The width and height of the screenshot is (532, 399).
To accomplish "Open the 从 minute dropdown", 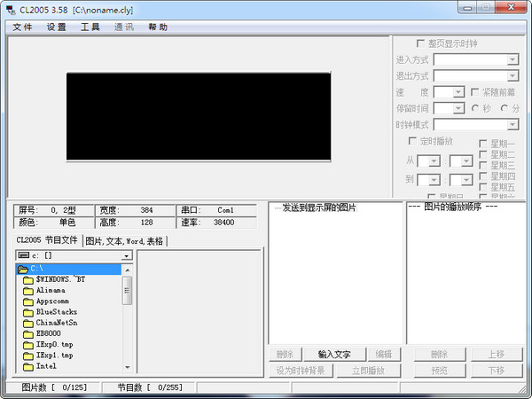I will coord(466,161).
